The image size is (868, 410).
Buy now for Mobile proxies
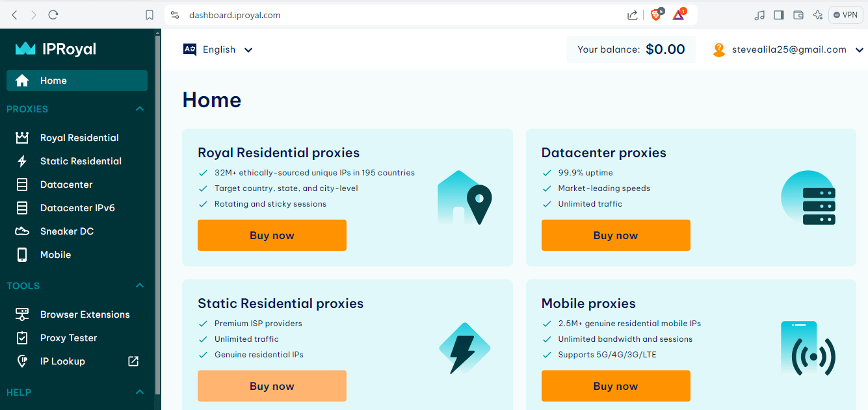616,386
